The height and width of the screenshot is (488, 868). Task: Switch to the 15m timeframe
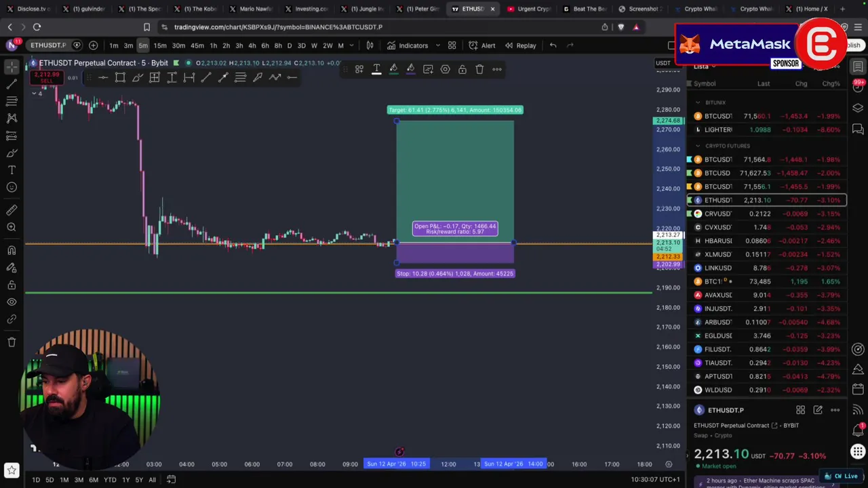pos(160,45)
